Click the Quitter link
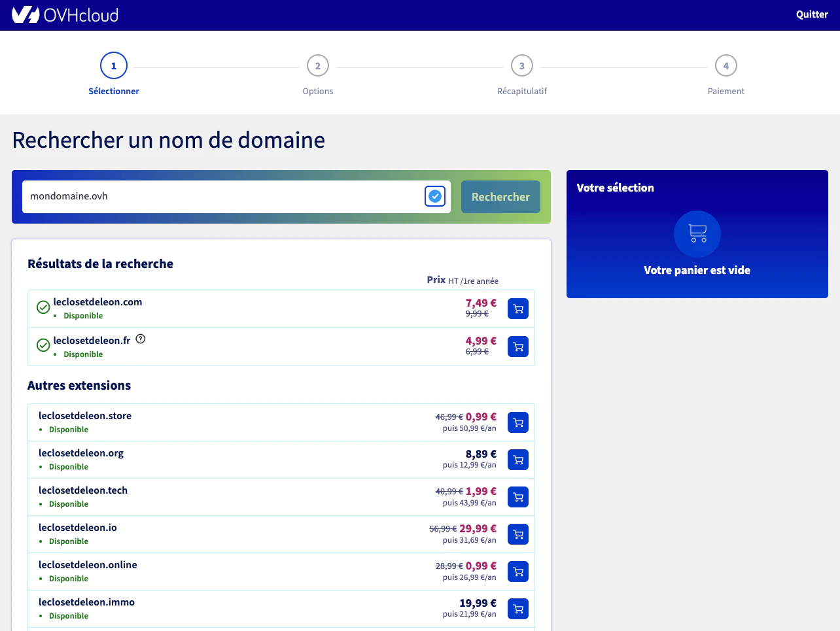Screen dimensions: 840x631 coord(812,14)
